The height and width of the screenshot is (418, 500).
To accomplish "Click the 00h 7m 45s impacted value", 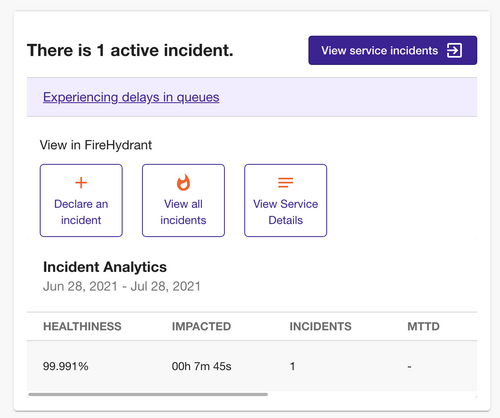I will (201, 366).
